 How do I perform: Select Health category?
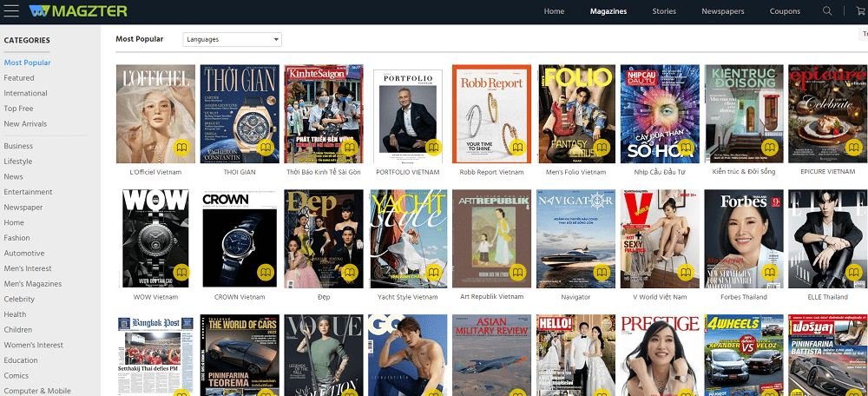[15, 314]
